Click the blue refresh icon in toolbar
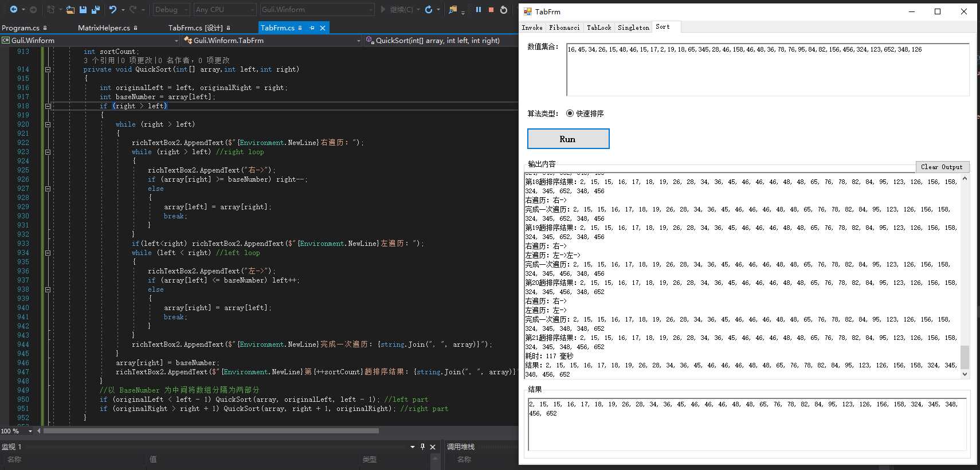The height and width of the screenshot is (470, 980). 428,10
